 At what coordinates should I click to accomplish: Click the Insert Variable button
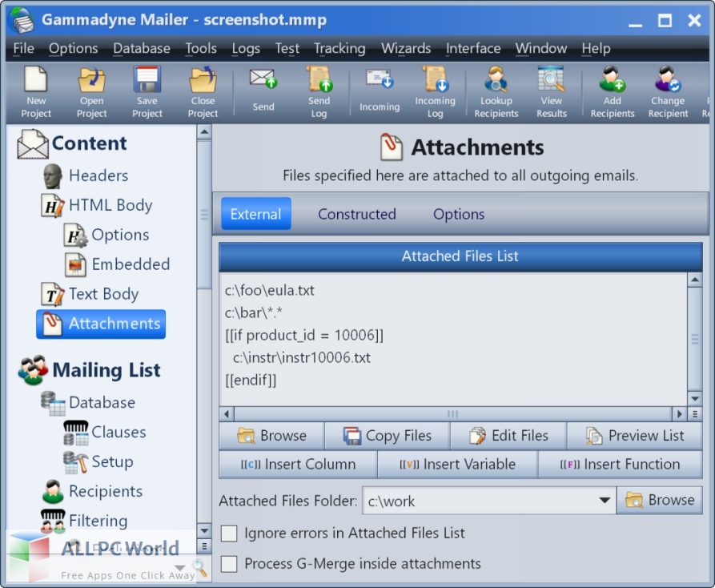coord(458,465)
